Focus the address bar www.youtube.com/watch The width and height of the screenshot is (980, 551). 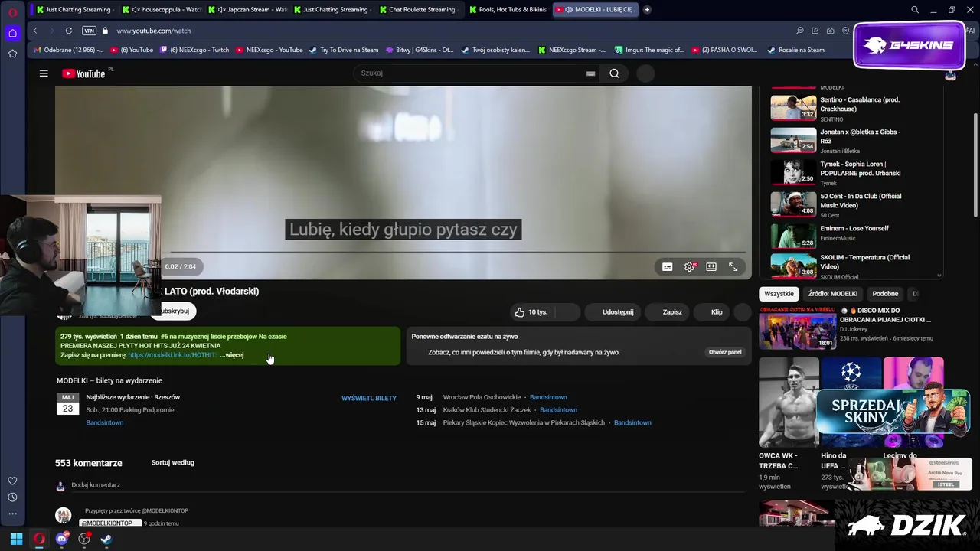[153, 31]
